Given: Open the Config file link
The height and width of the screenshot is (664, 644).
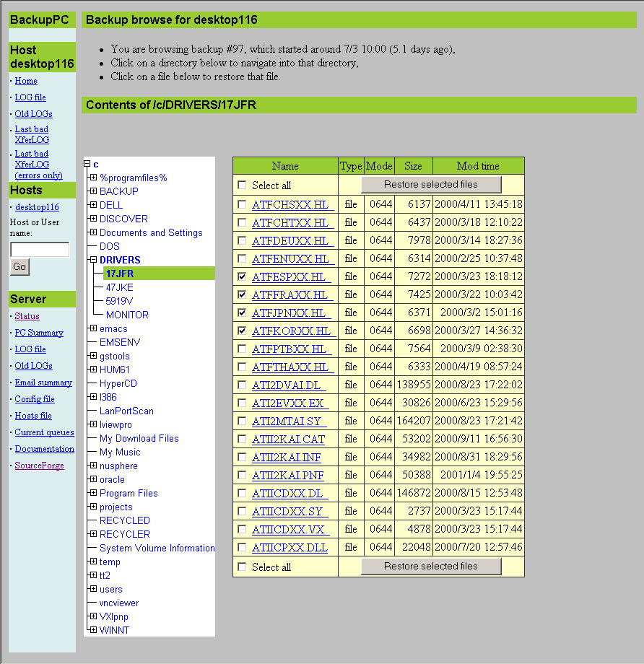Looking at the screenshot, I should [x=35, y=399].
